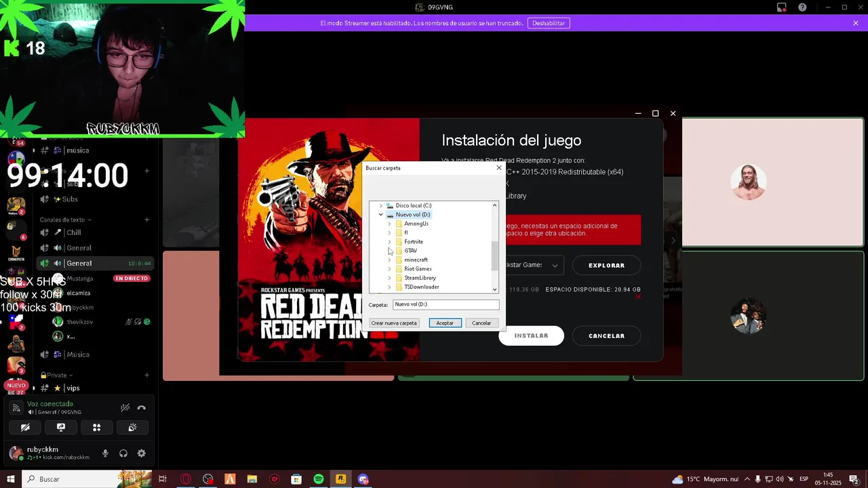Select Disco local (C:) drive
Image resolution: width=868 pixels, height=488 pixels.
(409, 205)
